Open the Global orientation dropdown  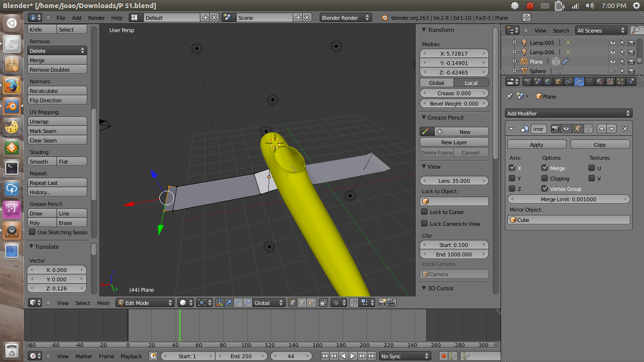(269, 303)
